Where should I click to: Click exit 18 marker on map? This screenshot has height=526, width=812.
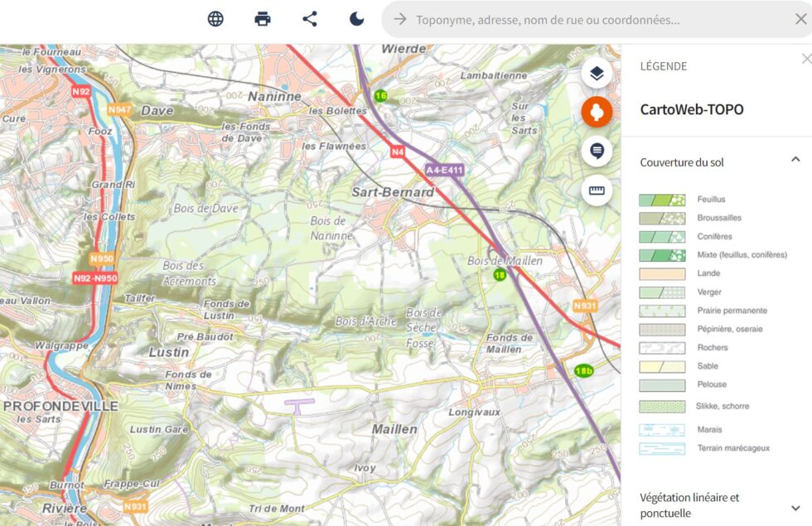[x=499, y=275]
